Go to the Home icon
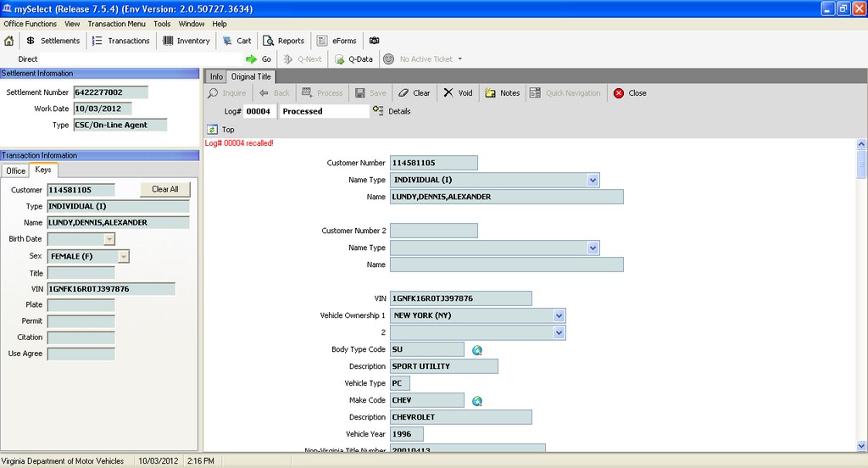 coord(8,41)
